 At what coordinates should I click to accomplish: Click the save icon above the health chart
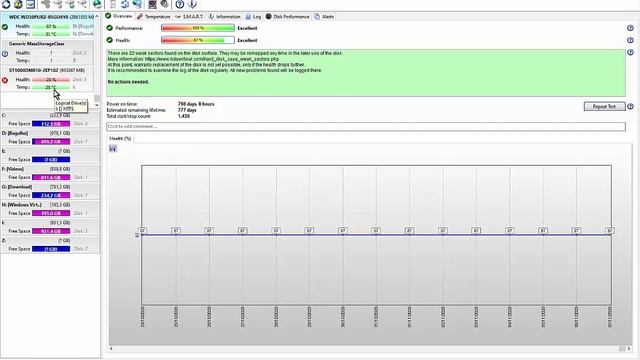point(113,149)
